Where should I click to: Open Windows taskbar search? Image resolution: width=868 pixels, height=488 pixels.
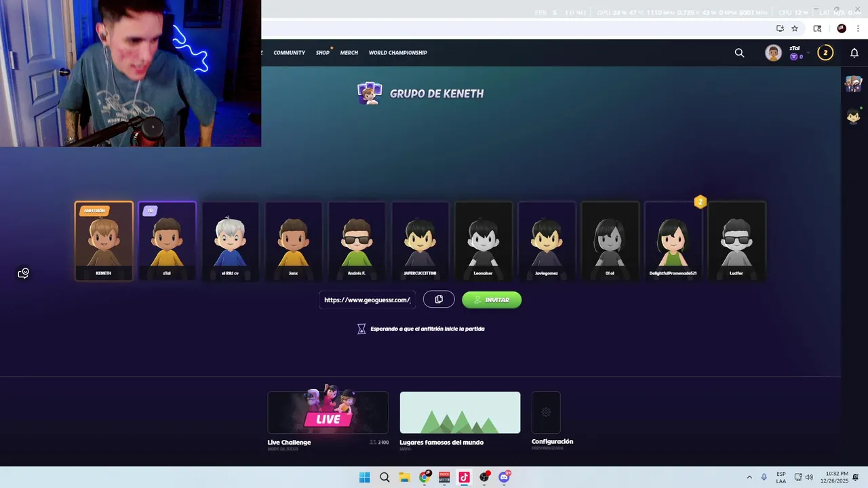point(384,477)
